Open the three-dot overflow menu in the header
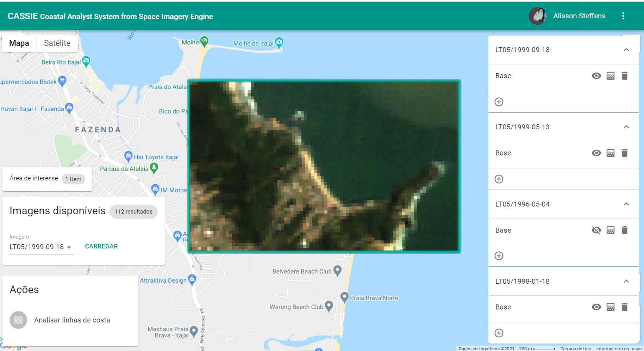This screenshot has width=644, height=351. (623, 16)
